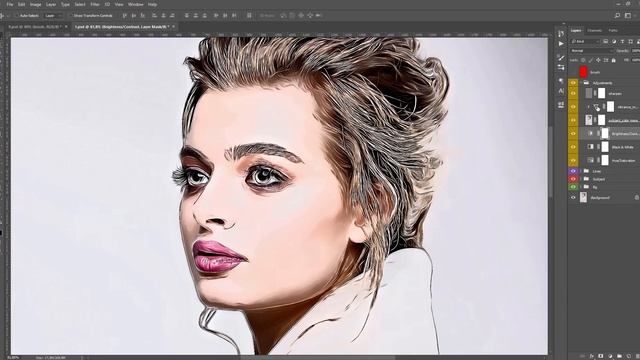Open the Edit menu
The width and height of the screenshot is (640, 360).
tap(21, 4)
